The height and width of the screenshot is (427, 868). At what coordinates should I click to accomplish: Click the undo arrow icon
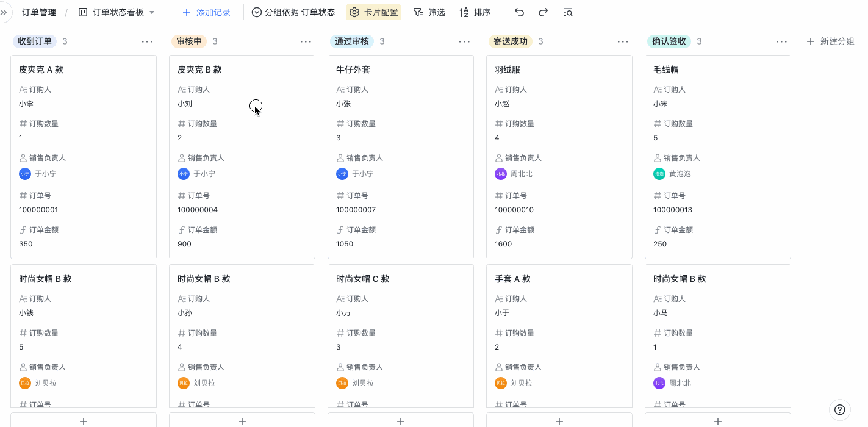(x=519, y=12)
